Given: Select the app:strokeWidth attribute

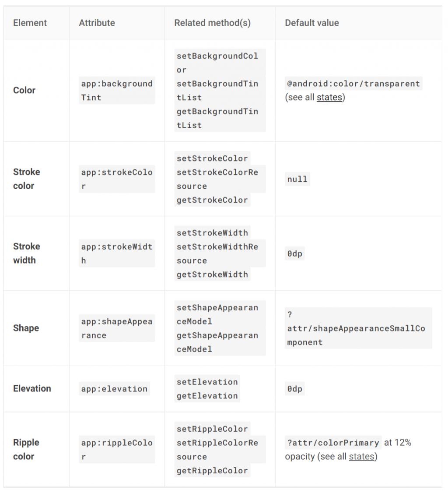Looking at the screenshot, I should (x=117, y=254).
